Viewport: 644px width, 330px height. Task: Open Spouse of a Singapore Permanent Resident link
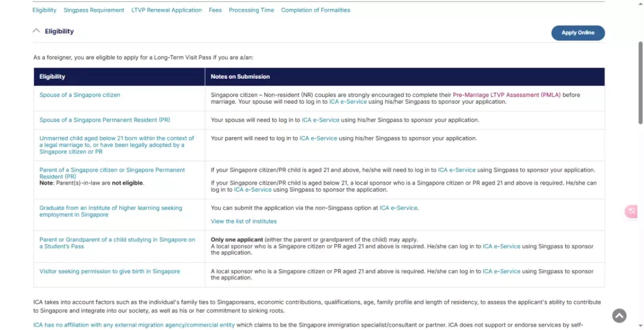[x=105, y=120]
